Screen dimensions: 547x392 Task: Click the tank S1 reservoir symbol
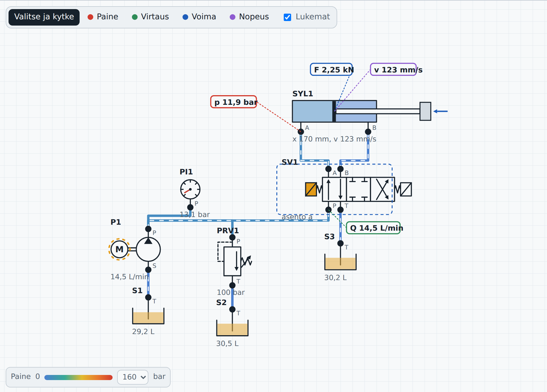[148, 316]
